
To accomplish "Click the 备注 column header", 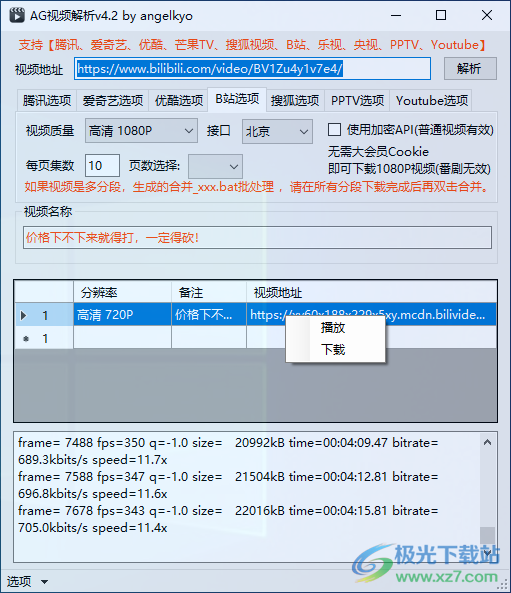I will [x=209, y=292].
